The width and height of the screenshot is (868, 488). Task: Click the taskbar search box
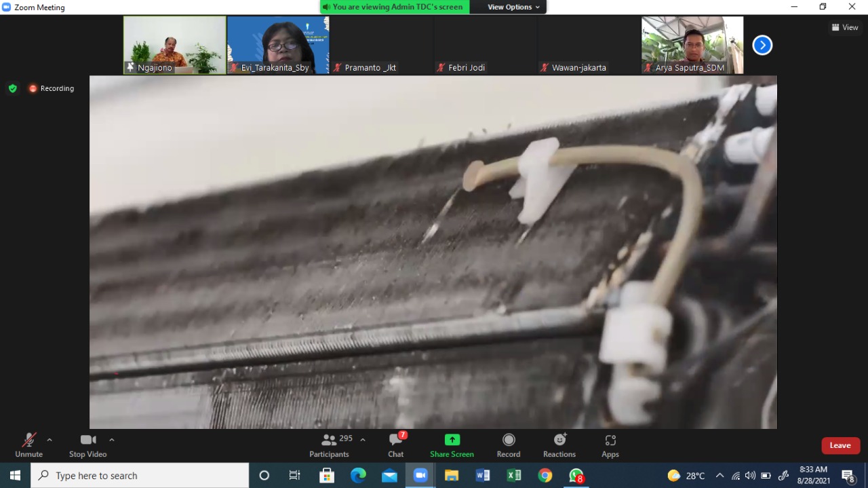pyautogui.click(x=140, y=475)
